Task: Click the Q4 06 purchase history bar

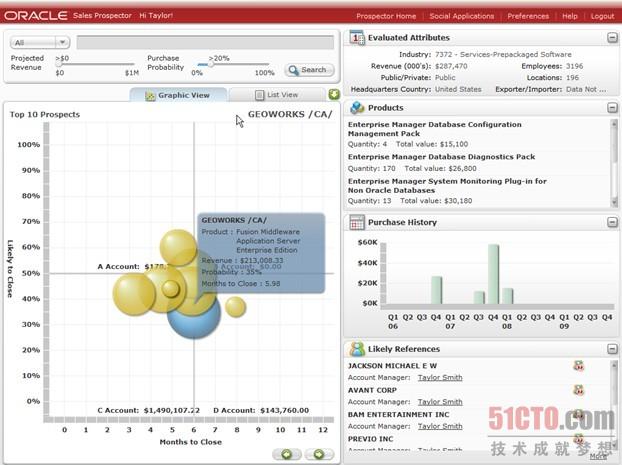Action: point(436,290)
